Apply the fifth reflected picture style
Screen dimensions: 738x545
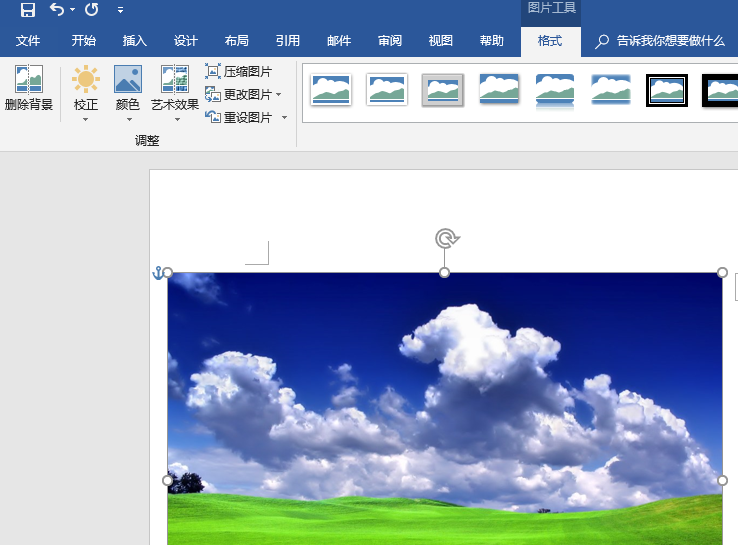click(x=555, y=91)
